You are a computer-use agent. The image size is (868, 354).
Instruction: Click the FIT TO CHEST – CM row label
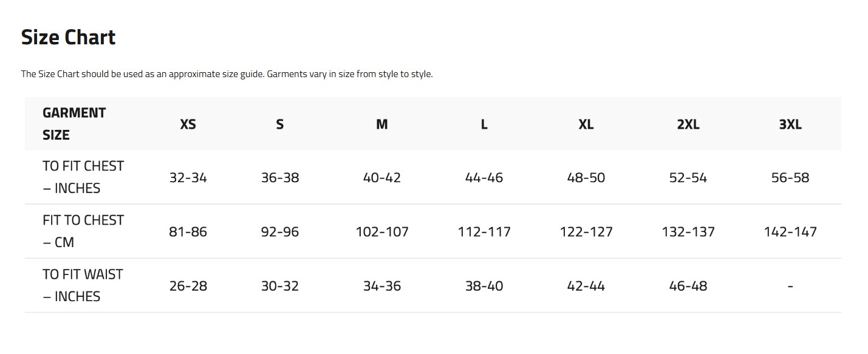pos(83,231)
